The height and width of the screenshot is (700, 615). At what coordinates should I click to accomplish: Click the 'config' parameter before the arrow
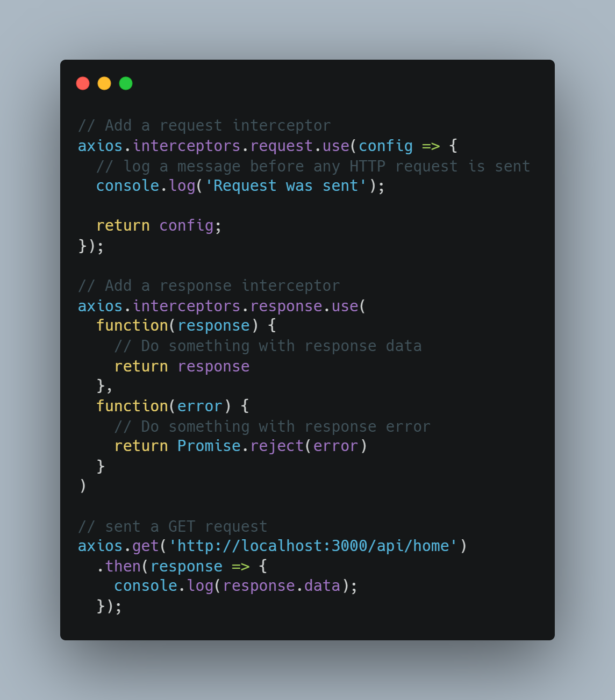pyautogui.click(x=385, y=146)
